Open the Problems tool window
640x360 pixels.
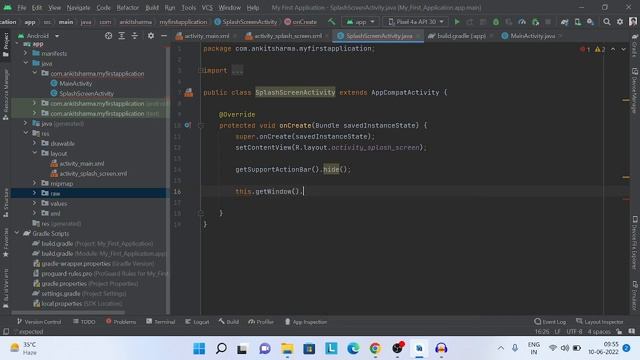[121, 322]
